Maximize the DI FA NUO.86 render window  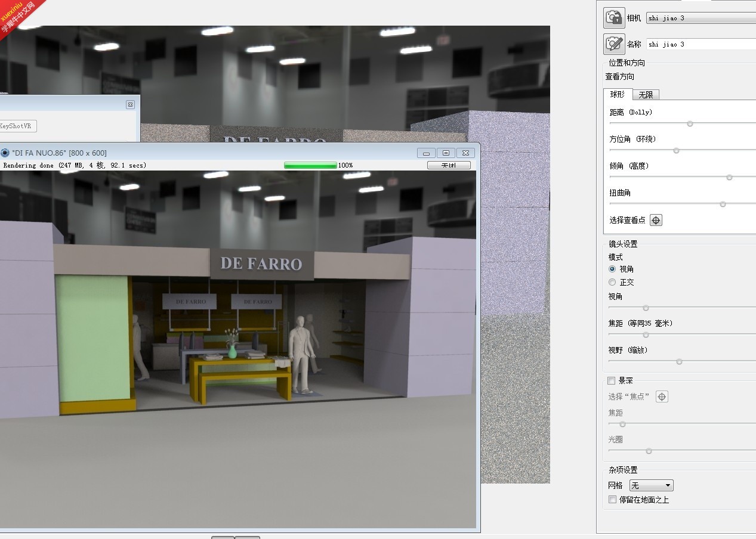(446, 153)
